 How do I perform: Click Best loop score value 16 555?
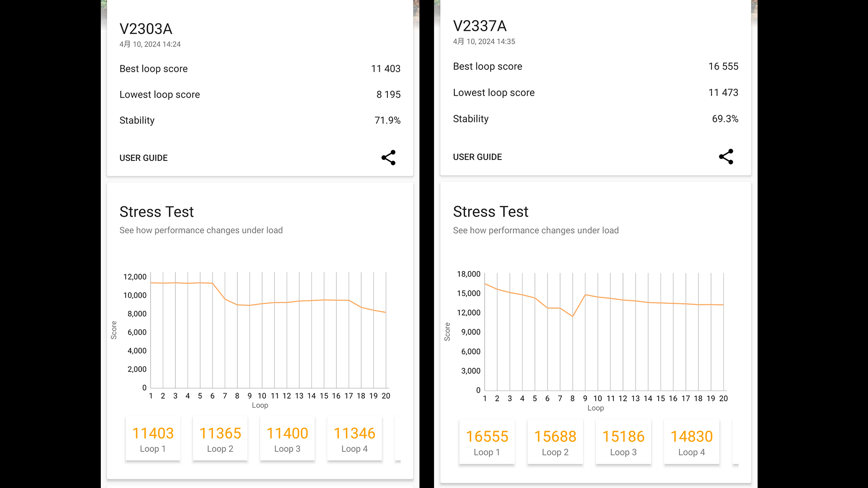(723, 66)
